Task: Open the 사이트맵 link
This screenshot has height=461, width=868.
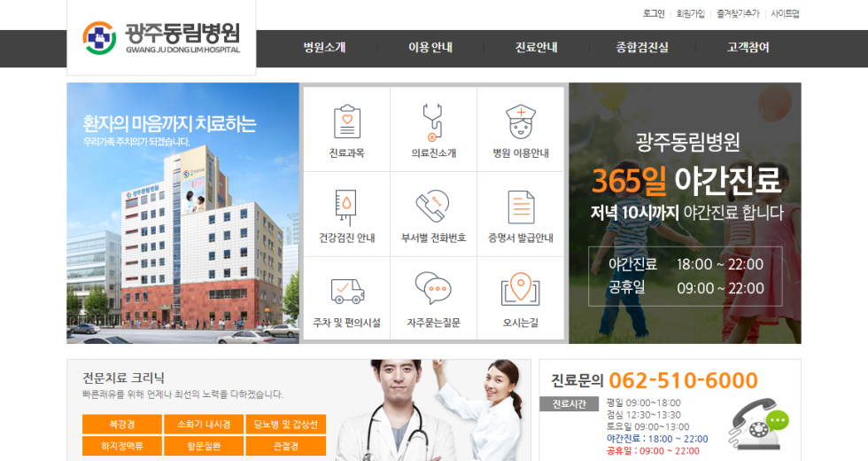Action: click(785, 13)
